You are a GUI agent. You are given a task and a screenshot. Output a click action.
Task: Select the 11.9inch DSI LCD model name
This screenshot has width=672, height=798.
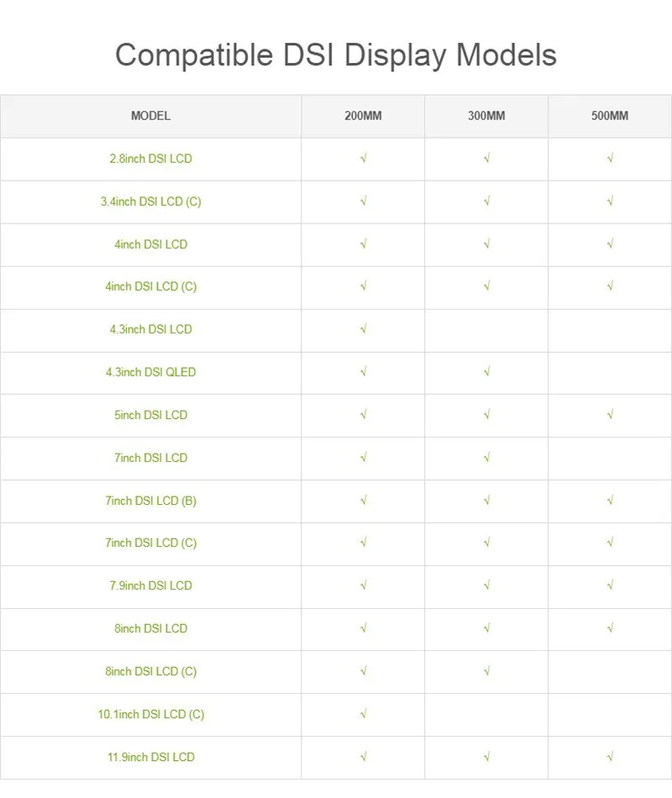[151, 757]
